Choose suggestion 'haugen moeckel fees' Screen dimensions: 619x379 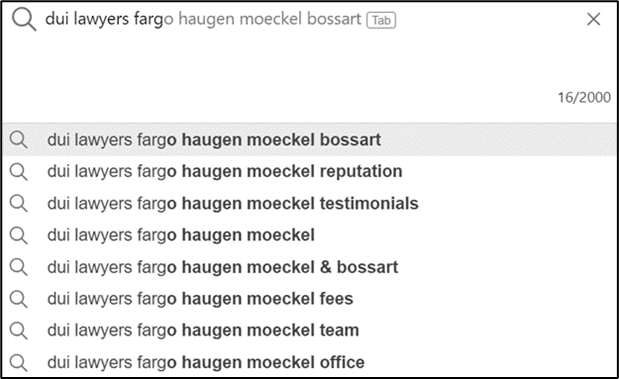tap(310, 298)
